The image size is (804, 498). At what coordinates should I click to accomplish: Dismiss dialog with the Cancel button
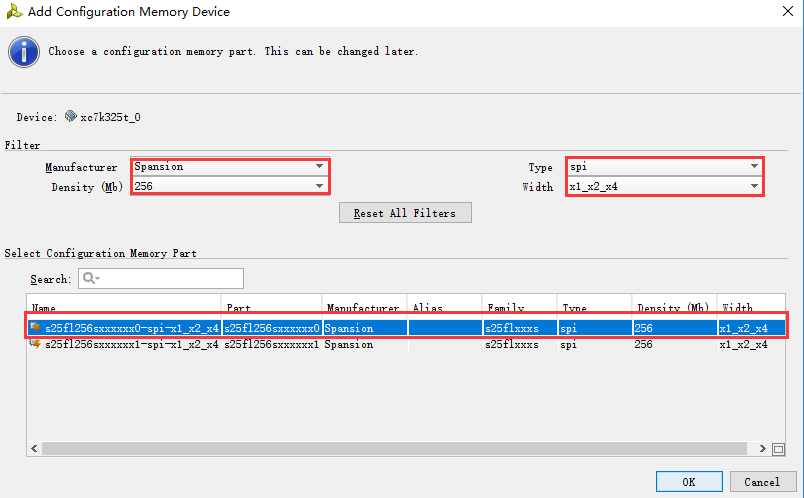point(762,482)
